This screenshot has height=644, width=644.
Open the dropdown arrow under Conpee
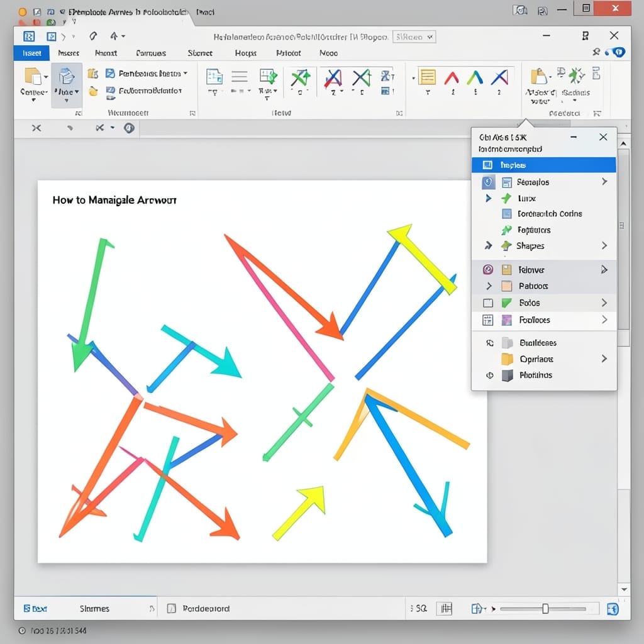34,100
